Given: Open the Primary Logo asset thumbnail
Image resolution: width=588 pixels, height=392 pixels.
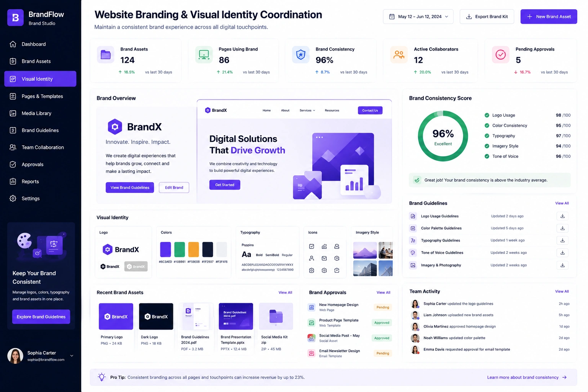Looking at the screenshot, I should (x=116, y=317).
